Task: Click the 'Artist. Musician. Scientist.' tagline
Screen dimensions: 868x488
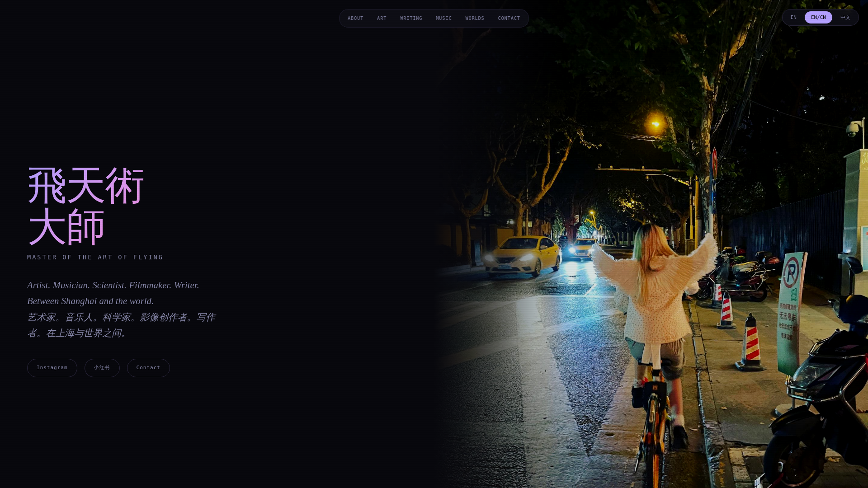Action: [x=113, y=293]
